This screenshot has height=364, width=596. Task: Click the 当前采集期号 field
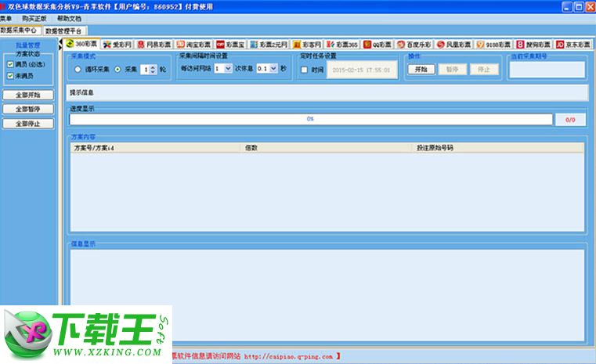[547, 70]
